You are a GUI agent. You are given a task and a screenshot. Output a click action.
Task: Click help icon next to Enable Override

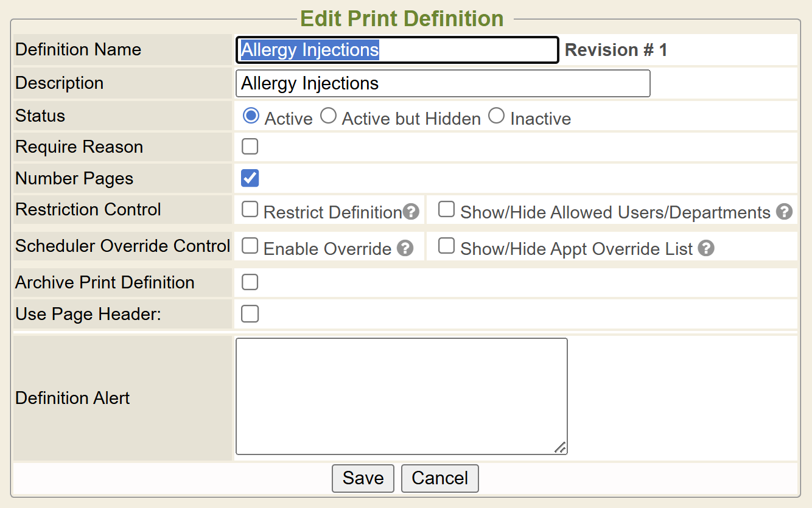[x=405, y=248]
